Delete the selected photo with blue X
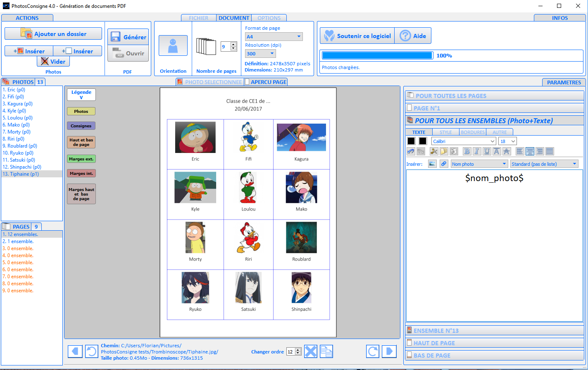 click(311, 352)
